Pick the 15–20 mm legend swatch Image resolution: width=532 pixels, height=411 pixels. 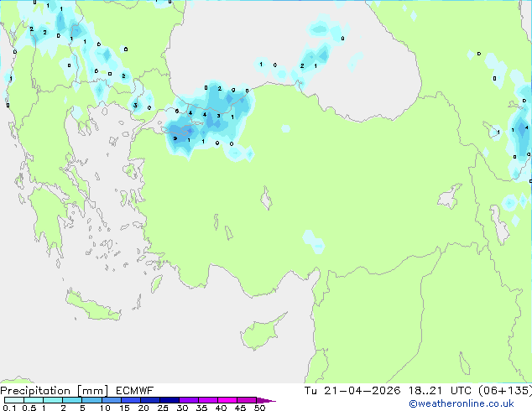pyautogui.click(x=130, y=400)
